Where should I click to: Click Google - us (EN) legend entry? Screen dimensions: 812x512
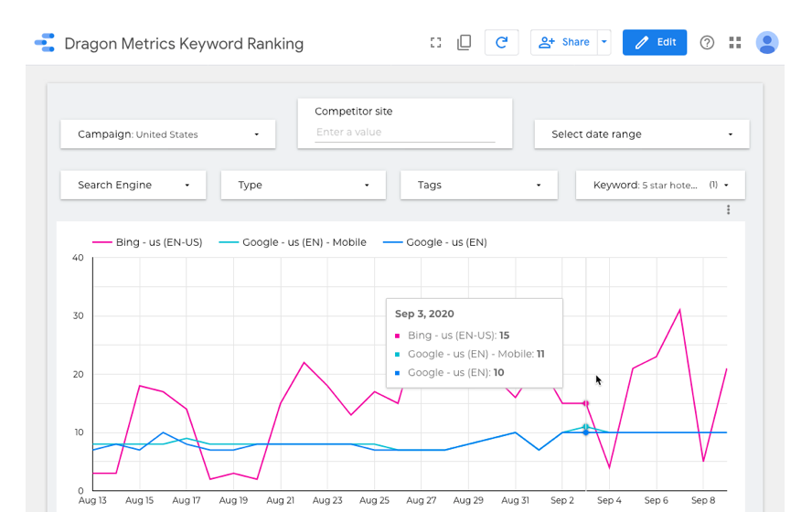coord(435,242)
